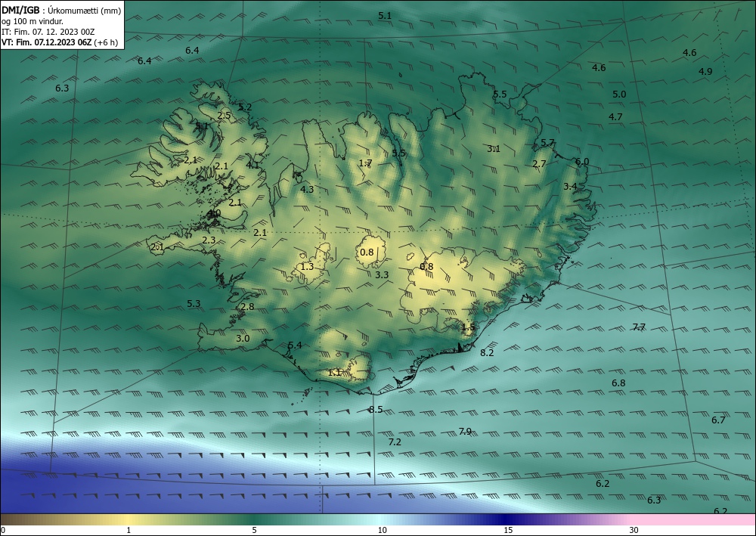Click the 5.4 value on the south coast
This screenshot has width=756, height=536.
click(295, 345)
